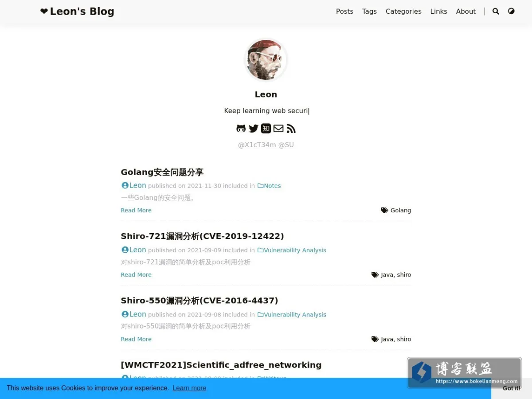532x399 pixels.
Task: Visit the Twitter profile icon
Action: point(254,129)
